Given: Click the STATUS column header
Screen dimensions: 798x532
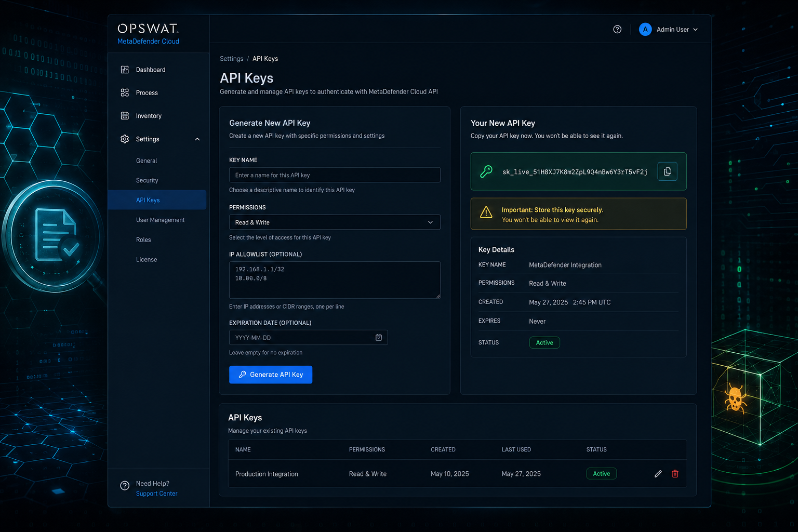Looking at the screenshot, I should click(596, 450).
